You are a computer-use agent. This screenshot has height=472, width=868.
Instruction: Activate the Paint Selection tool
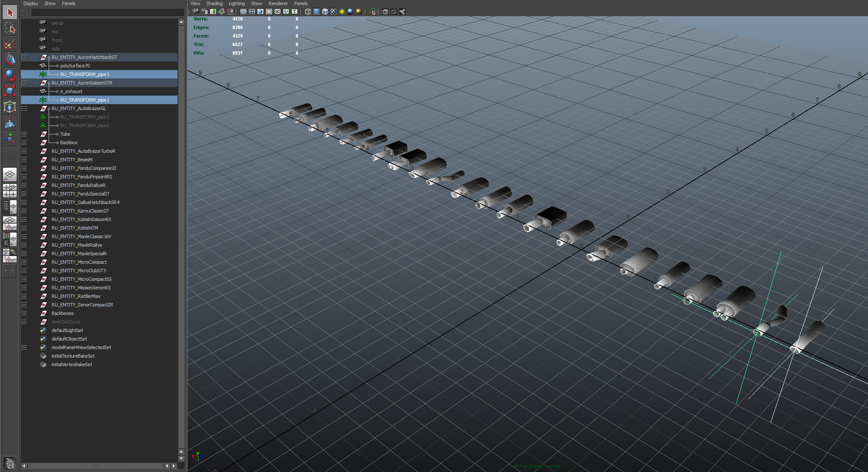[10, 44]
